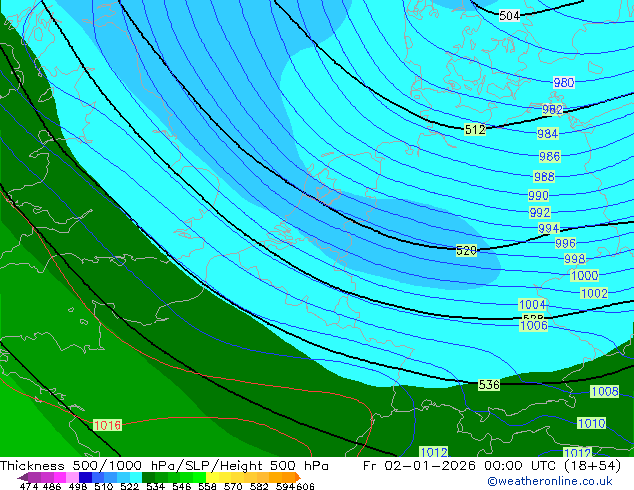This screenshot has height=490, width=634.
Task: Click the 998 isobar label
Action: pyautogui.click(x=575, y=259)
